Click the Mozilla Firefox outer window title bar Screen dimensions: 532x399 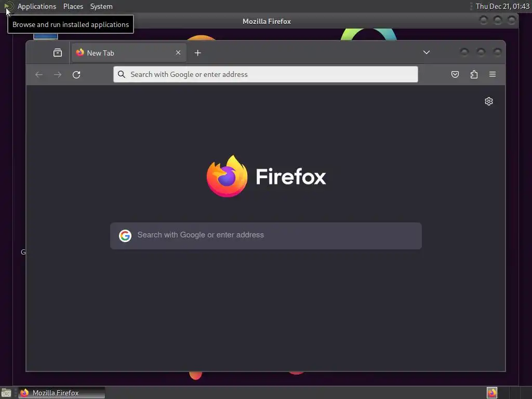coord(267,21)
